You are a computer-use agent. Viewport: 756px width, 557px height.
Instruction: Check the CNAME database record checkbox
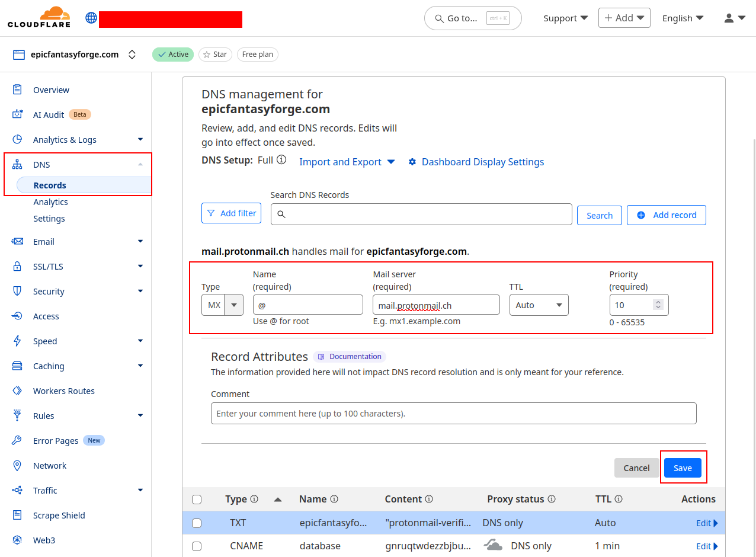(x=197, y=546)
